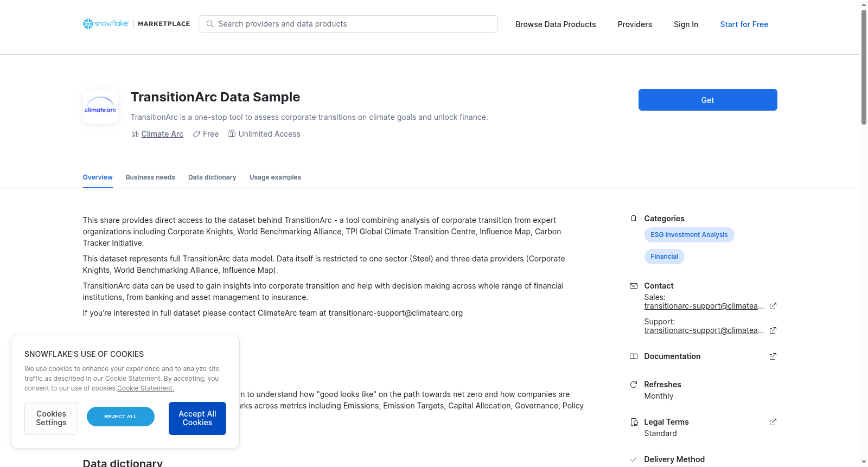The height and width of the screenshot is (467, 868).
Task: Click the Unlimited Access gift icon
Action: pyautogui.click(x=232, y=133)
